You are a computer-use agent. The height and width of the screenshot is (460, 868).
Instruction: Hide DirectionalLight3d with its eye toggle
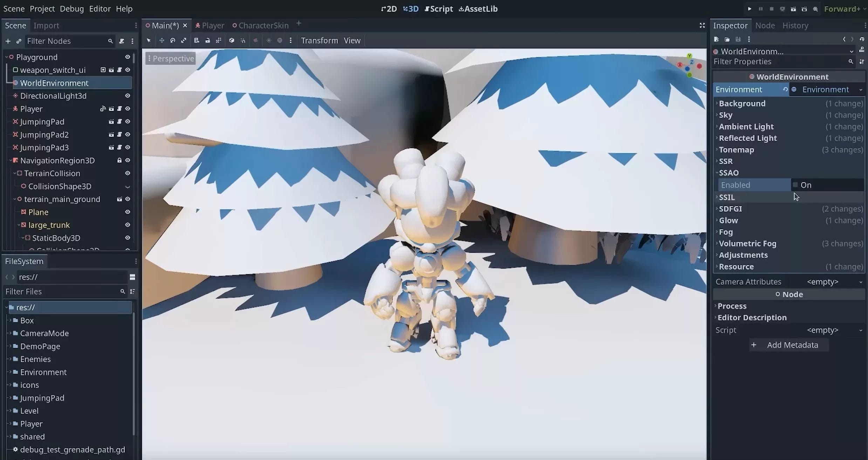tap(128, 96)
